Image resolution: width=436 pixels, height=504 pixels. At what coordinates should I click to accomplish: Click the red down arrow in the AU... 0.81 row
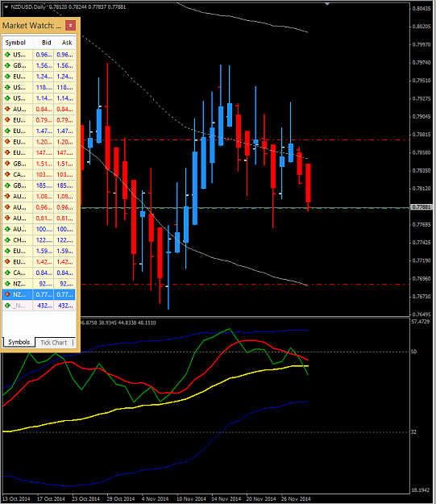pos(7,219)
